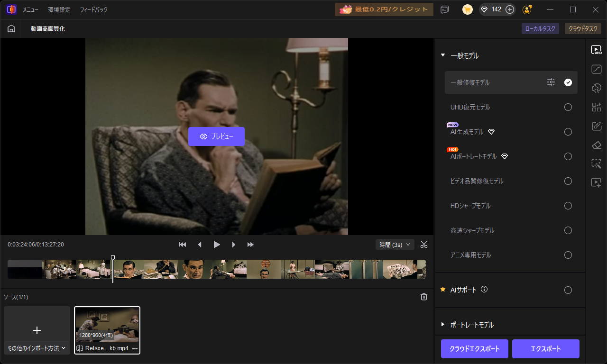
Task: Click the プレビュー button on the video
Action: tap(216, 136)
